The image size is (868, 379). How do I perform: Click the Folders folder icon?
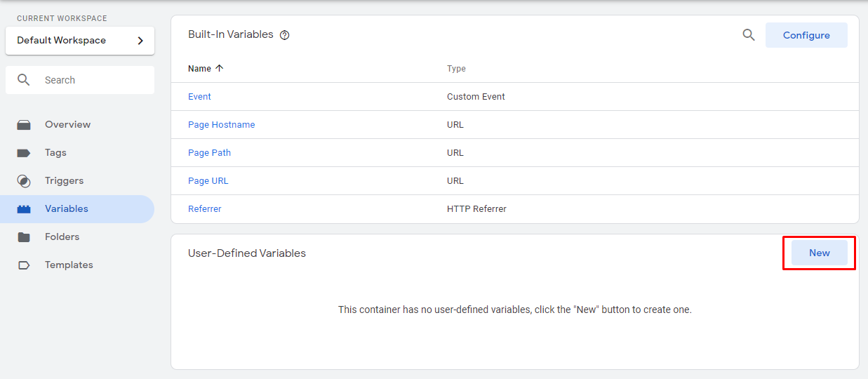pyautogui.click(x=24, y=237)
